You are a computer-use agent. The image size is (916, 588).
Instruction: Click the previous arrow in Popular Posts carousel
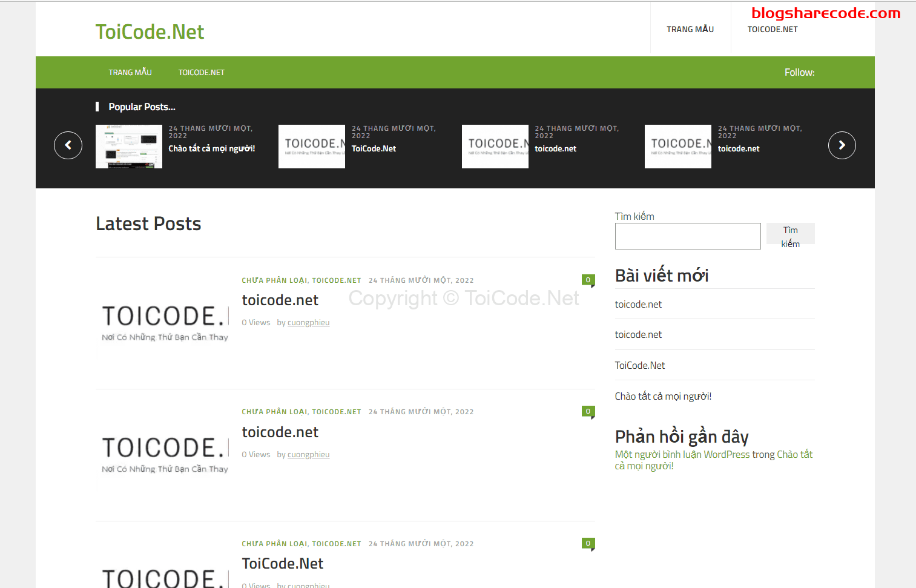(x=68, y=145)
